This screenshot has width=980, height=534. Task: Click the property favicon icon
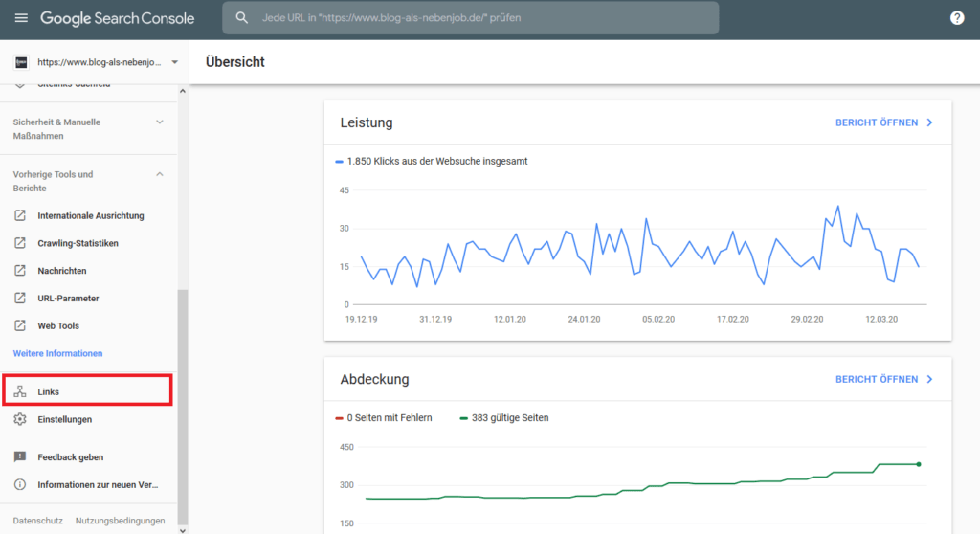pyautogui.click(x=21, y=62)
